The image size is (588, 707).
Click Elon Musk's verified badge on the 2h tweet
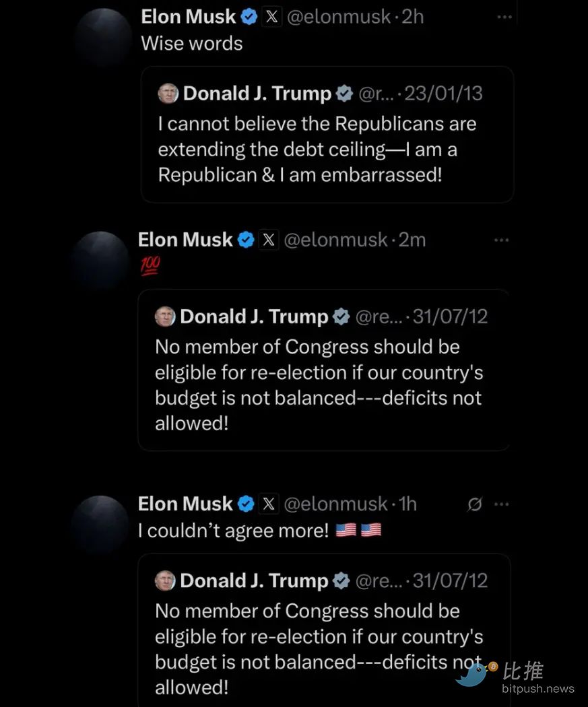tap(249, 18)
